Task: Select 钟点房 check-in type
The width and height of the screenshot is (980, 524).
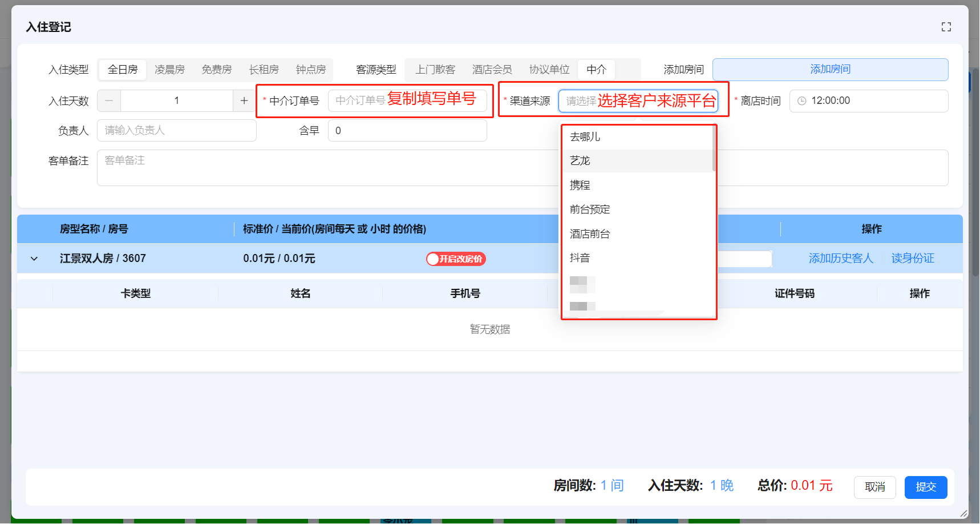Action: coord(310,70)
